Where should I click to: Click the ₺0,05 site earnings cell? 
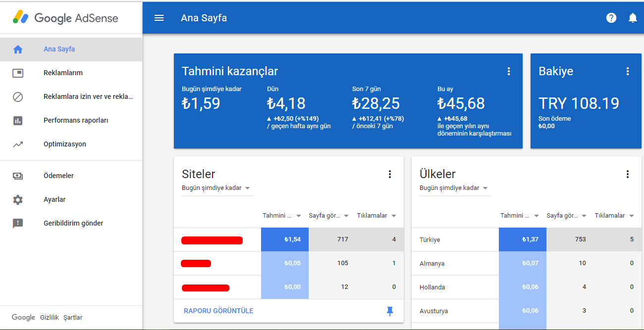(285, 263)
